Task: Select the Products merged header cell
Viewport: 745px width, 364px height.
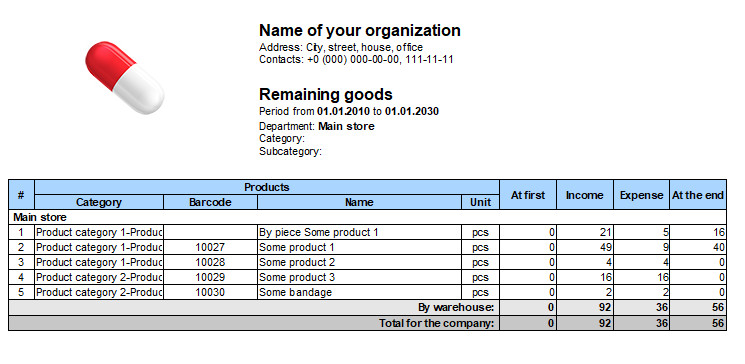Action: [x=267, y=187]
